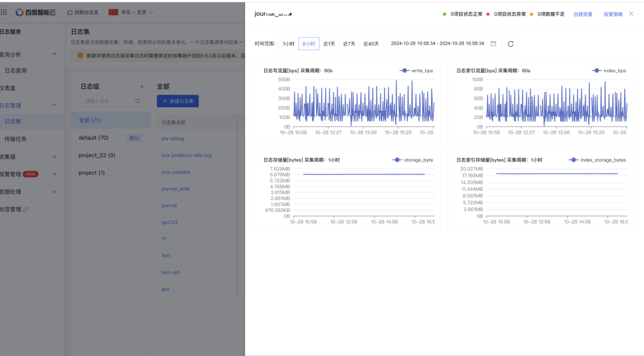Open the log set named 11

pos(164,239)
